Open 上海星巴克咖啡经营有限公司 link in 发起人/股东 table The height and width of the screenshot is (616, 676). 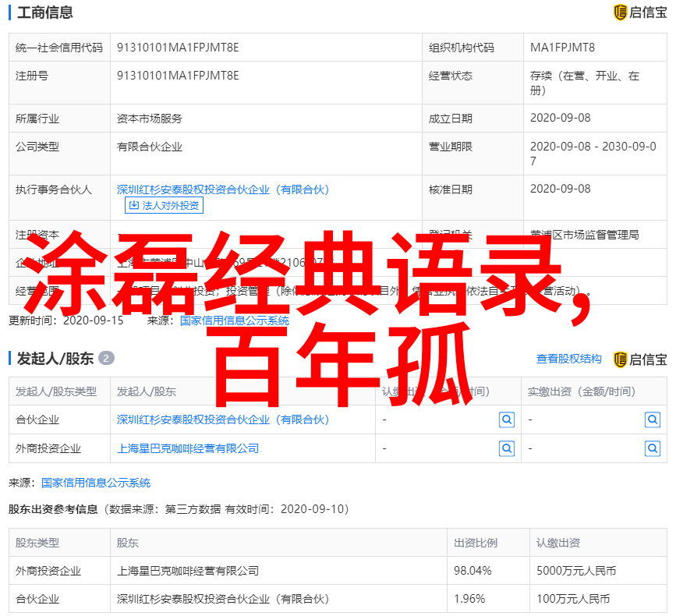point(188,448)
